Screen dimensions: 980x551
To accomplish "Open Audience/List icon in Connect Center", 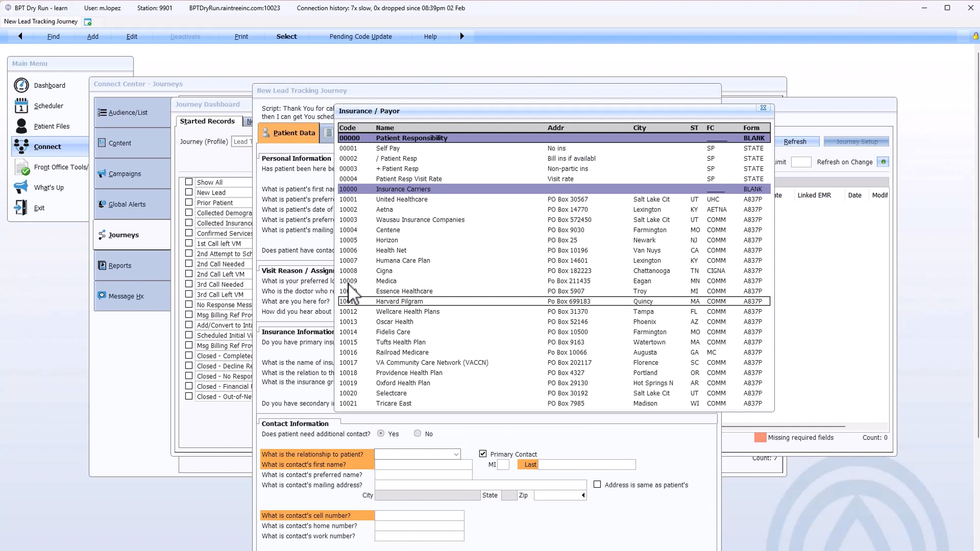I will point(102,112).
